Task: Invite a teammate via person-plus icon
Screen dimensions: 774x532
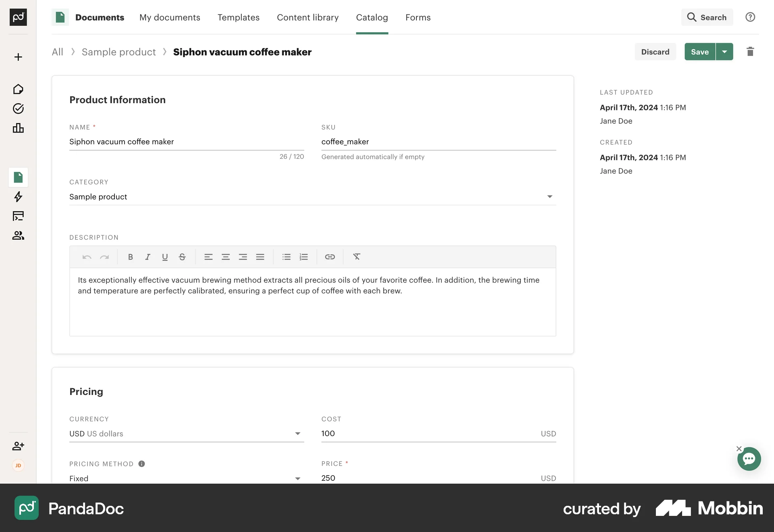Action: (18, 446)
